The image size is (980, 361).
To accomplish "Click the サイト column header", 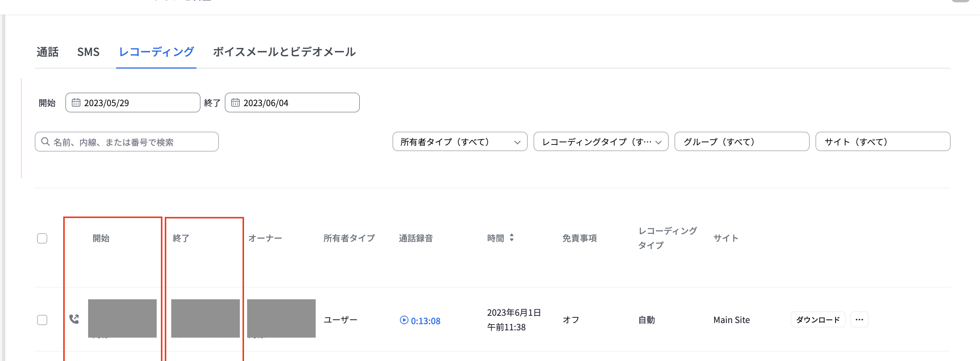I will tap(726, 238).
